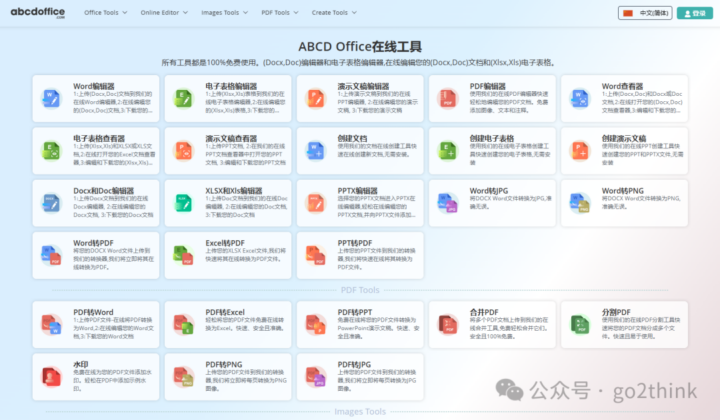Screen dimensions: 720x420
Task: Open the Word查看器 icon
Action: [580, 98]
